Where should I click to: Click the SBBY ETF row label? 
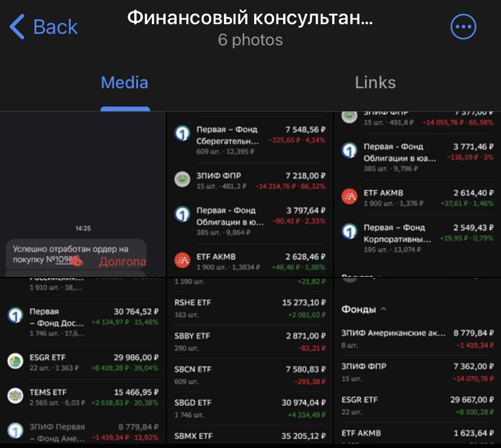tap(192, 336)
